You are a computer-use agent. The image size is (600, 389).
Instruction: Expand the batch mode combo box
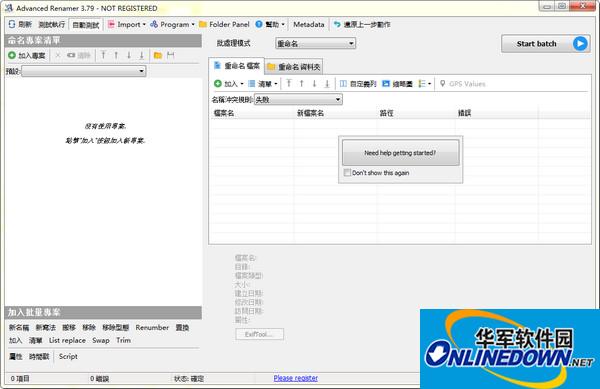315,44
